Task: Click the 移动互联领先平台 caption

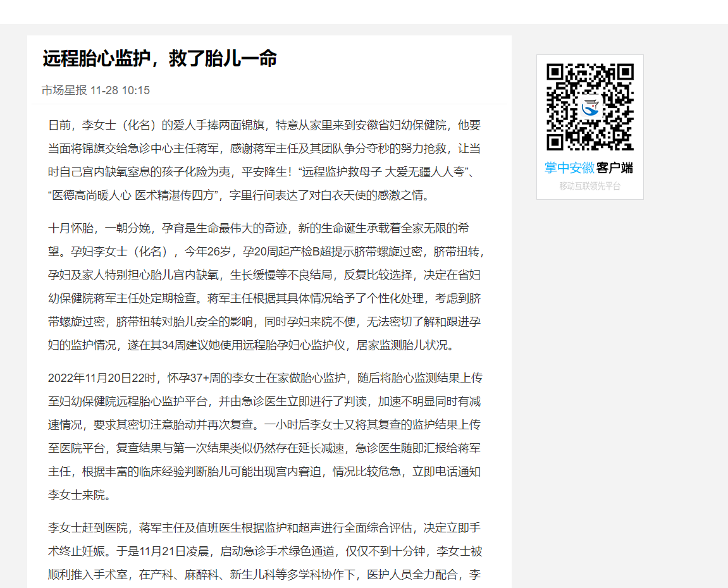Action: (589, 186)
